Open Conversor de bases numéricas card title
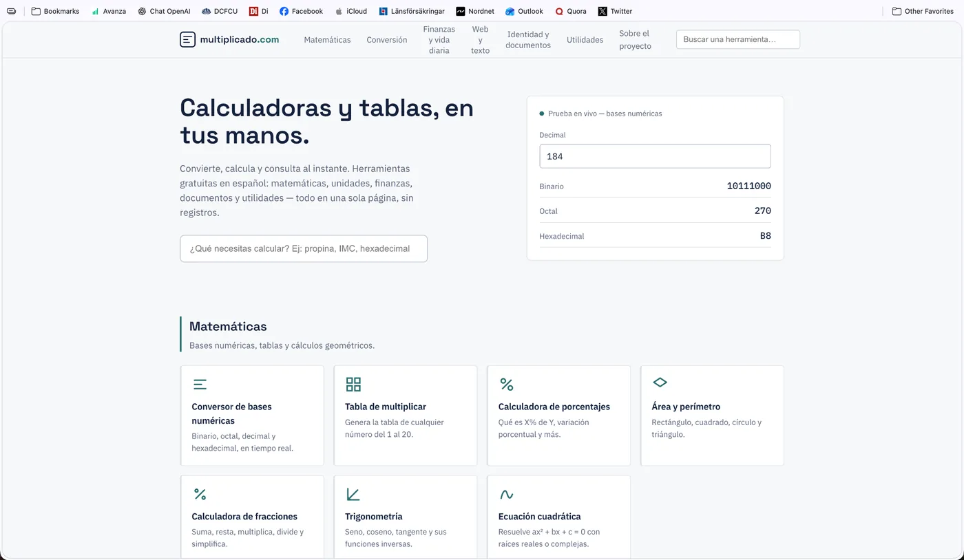Screen dimensions: 964x560 231,413
